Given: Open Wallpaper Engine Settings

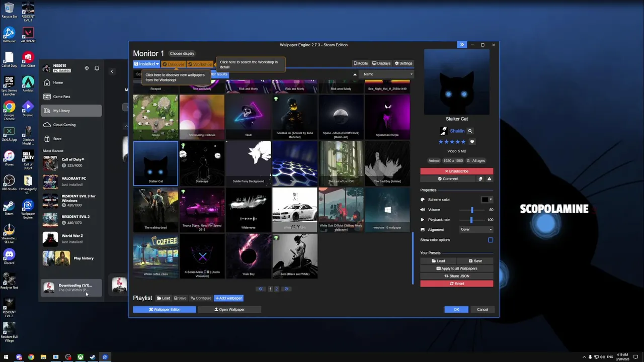Looking at the screenshot, I should pyautogui.click(x=404, y=63).
